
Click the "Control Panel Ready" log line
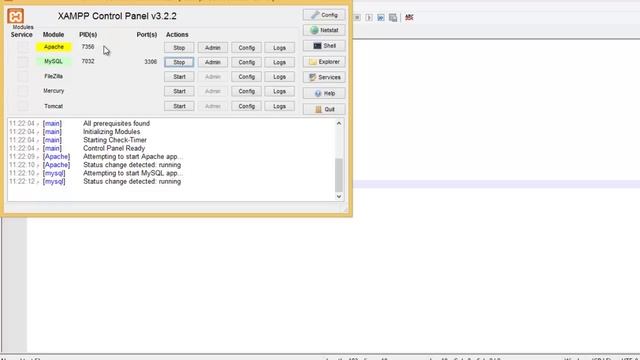coord(114,148)
